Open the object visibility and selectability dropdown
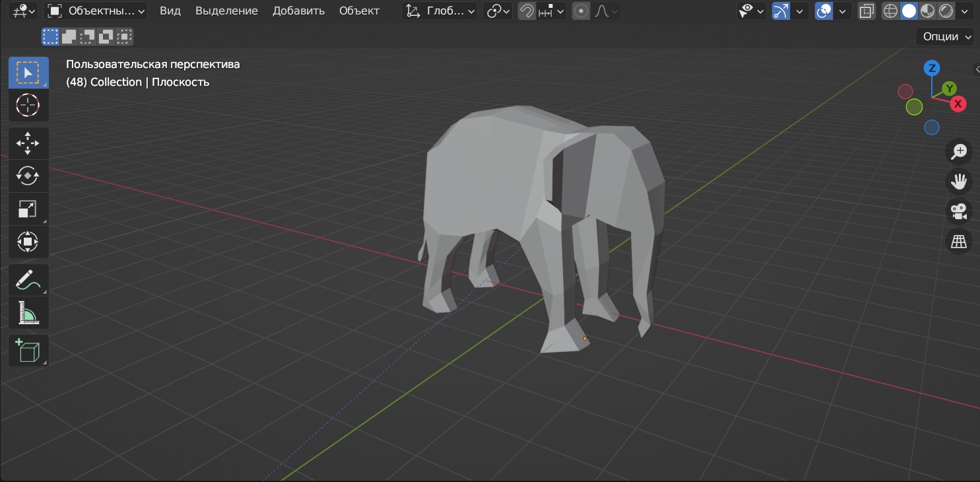The image size is (980, 482). click(751, 11)
